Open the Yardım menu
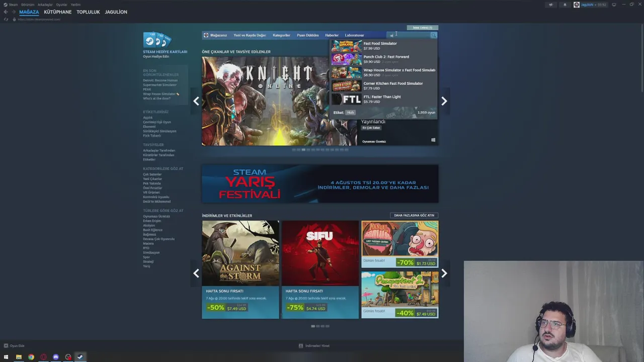Image resolution: width=644 pixels, height=362 pixels. click(x=75, y=5)
